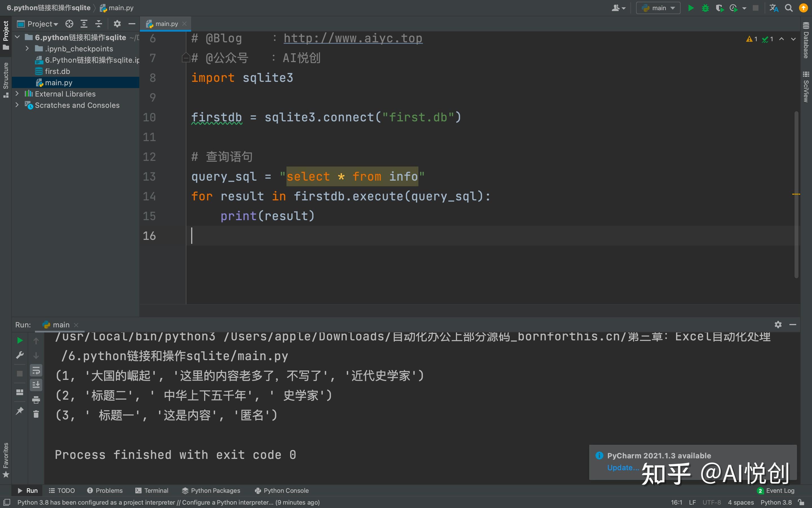This screenshot has width=812, height=508.
Task: Open run configuration wrench icon
Action: [20, 355]
